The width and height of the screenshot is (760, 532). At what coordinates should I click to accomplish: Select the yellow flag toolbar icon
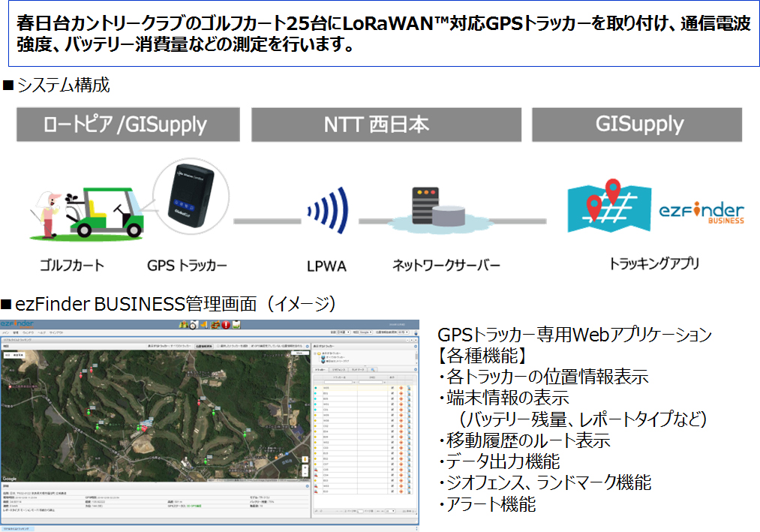point(204,324)
